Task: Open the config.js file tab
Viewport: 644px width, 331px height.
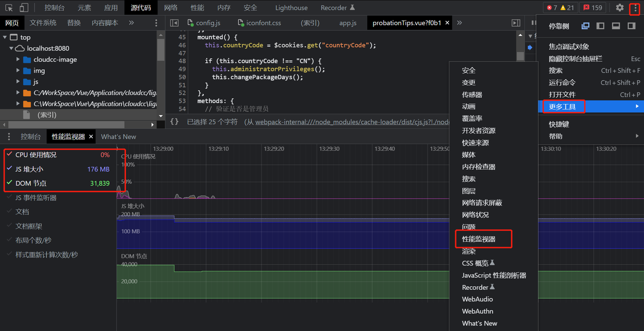Action: pos(208,23)
